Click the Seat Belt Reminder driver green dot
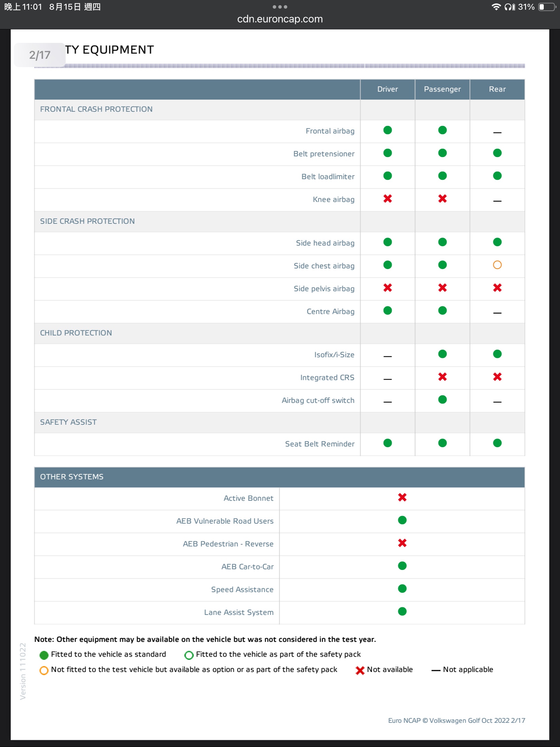 pyautogui.click(x=388, y=443)
